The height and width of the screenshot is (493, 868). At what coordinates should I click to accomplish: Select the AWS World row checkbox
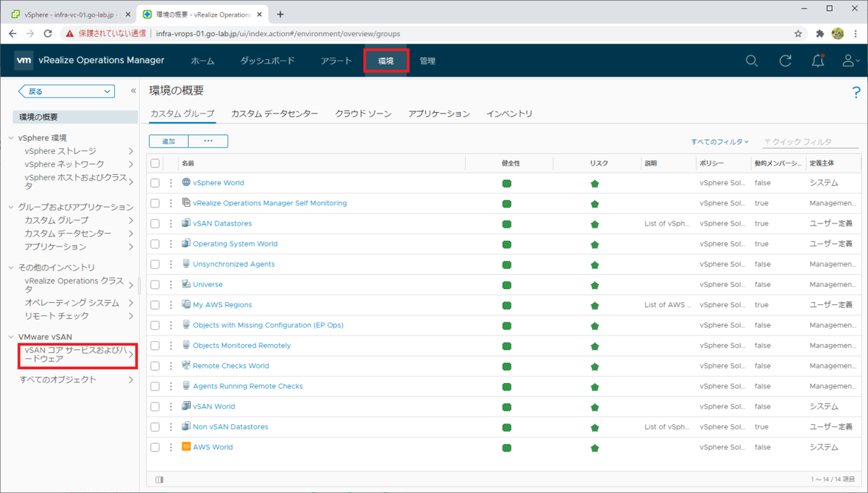click(155, 447)
